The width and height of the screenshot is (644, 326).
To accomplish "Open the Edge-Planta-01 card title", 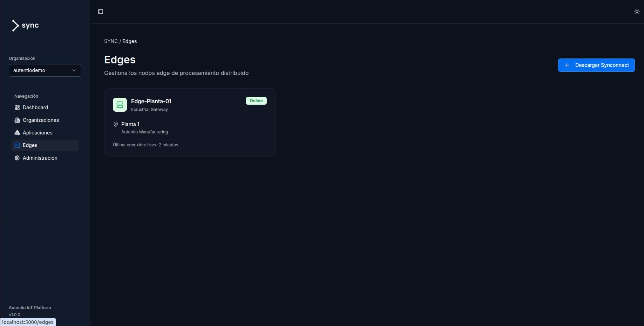I will click(151, 101).
